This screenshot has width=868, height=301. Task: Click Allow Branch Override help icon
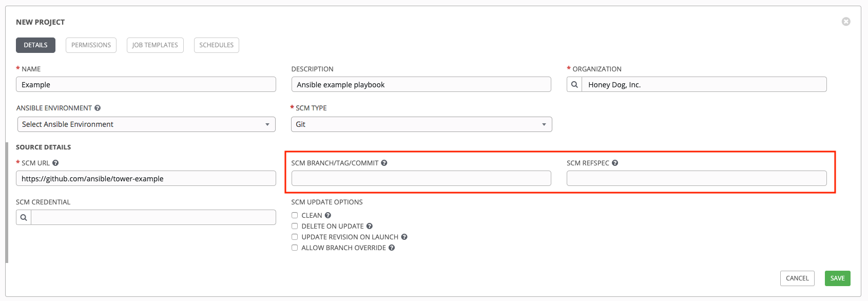(x=392, y=248)
